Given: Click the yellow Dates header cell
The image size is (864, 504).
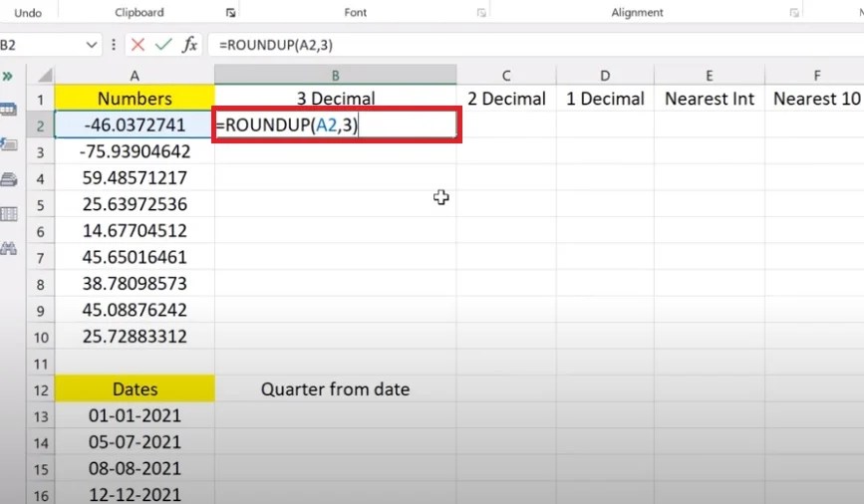Looking at the screenshot, I should [135, 388].
